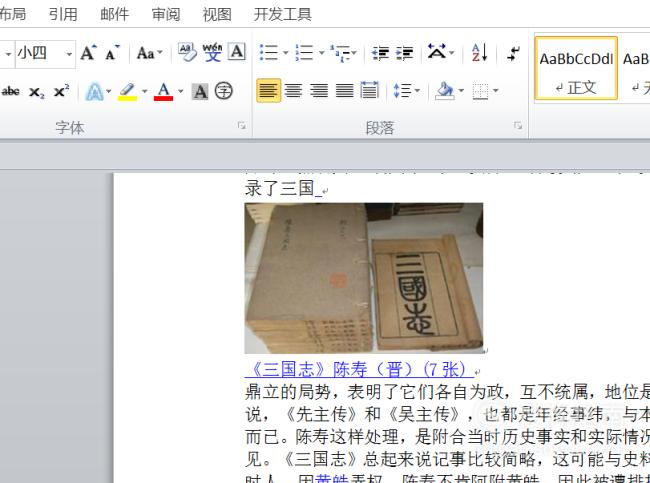Toggle Align Left paragraph alignment

[268, 90]
